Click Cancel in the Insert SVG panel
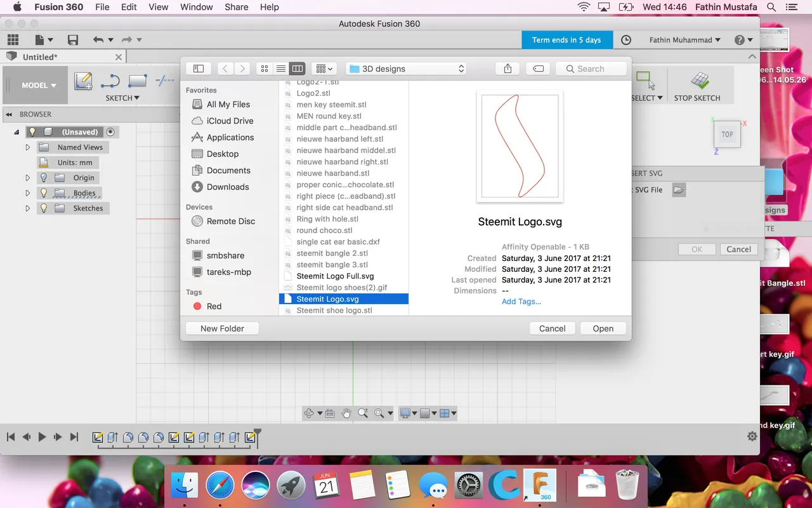 click(x=738, y=250)
